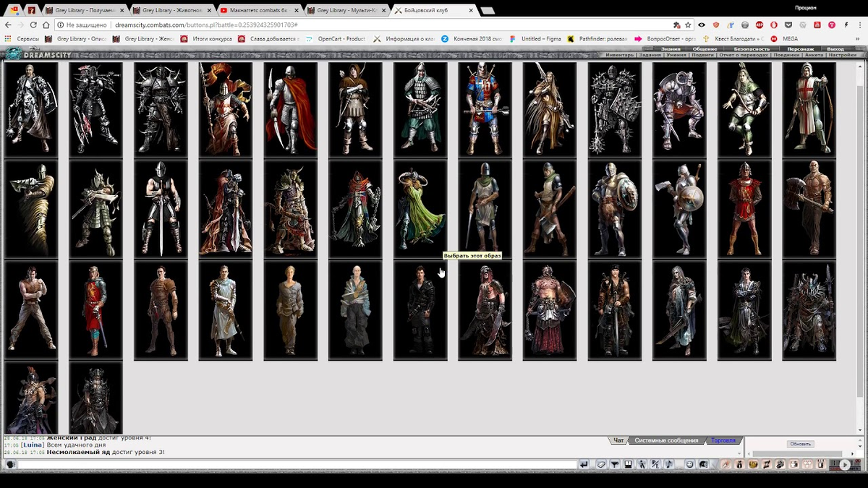Show hidden bookmarks with the double chevron
The image size is (868, 488).
857,38
